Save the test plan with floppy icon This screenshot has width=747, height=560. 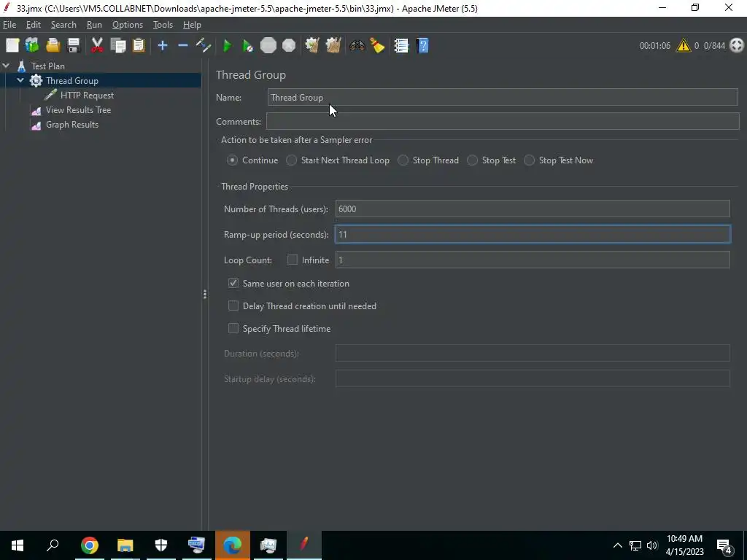[x=74, y=45]
